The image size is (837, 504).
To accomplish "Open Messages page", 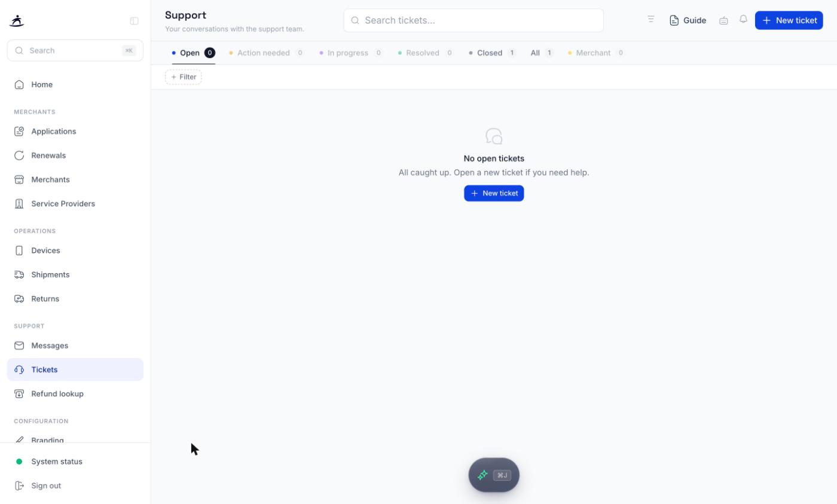I will coord(75,346).
